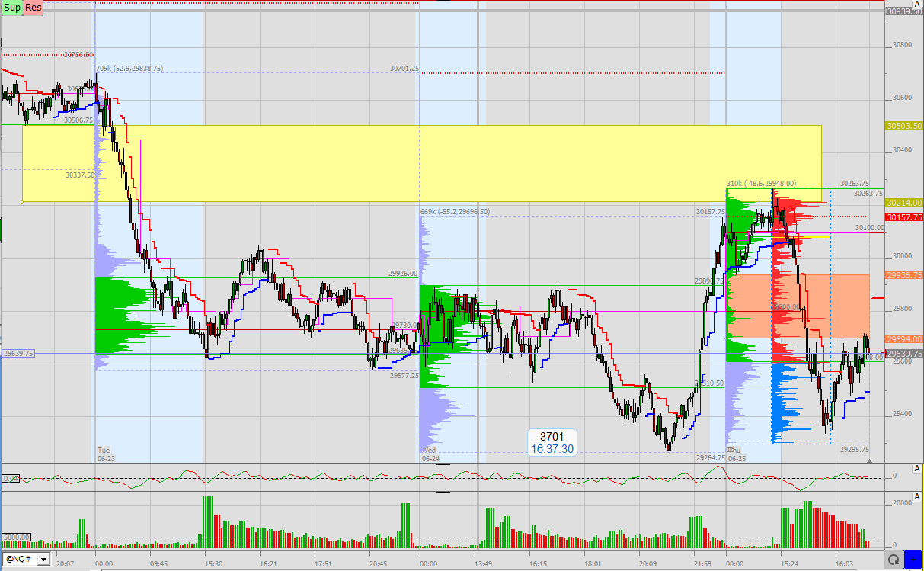Select the orange price label 29694.00

[x=904, y=339]
